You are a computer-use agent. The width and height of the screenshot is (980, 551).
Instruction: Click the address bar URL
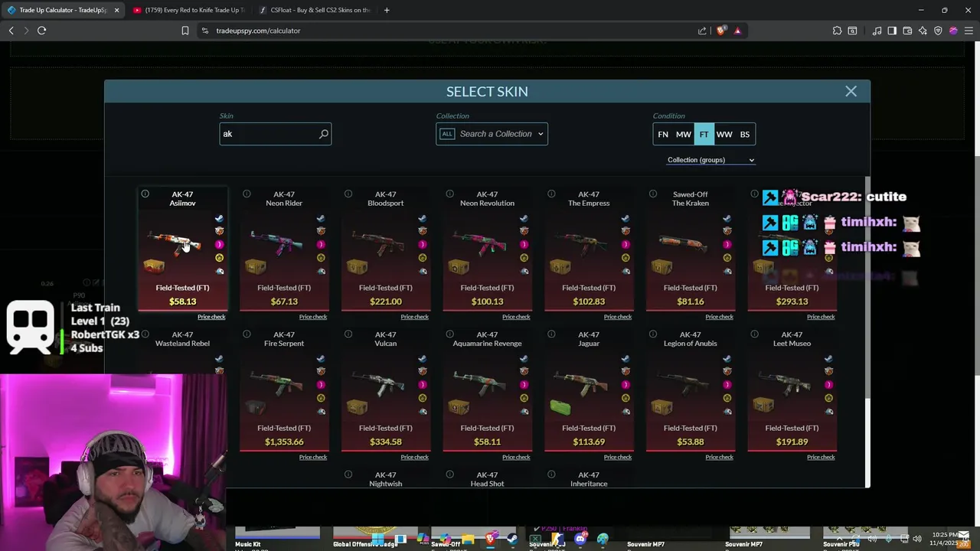(258, 31)
